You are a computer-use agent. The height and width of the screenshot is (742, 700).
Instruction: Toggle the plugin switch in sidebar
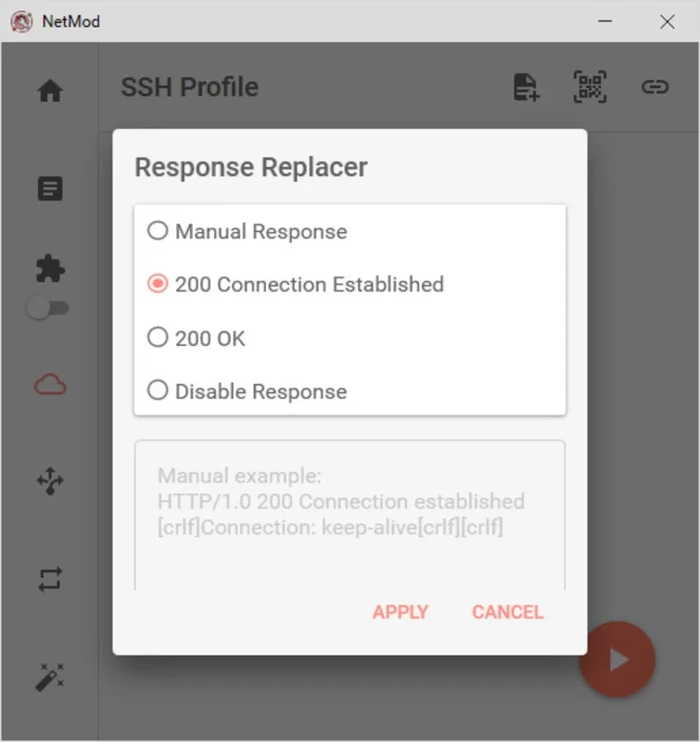tap(47, 309)
